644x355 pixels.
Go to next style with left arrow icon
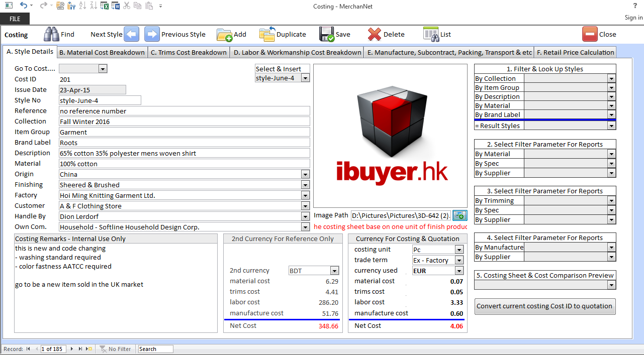tap(131, 34)
